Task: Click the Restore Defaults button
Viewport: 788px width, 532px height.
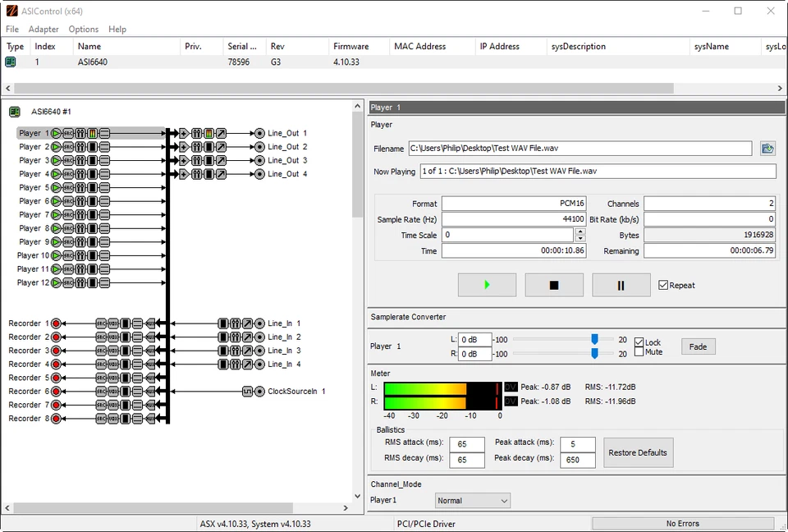Action: tap(638, 452)
